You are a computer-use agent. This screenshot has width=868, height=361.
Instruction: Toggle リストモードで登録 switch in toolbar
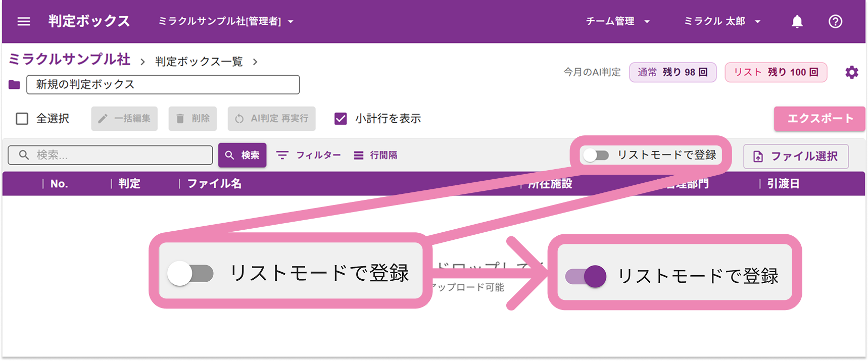pyautogui.click(x=596, y=155)
